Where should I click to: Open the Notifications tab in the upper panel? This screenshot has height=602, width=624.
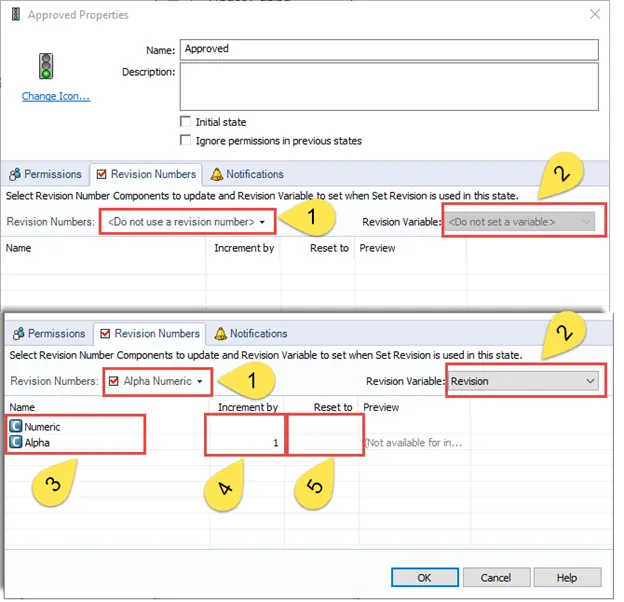click(x=247, y=174)
